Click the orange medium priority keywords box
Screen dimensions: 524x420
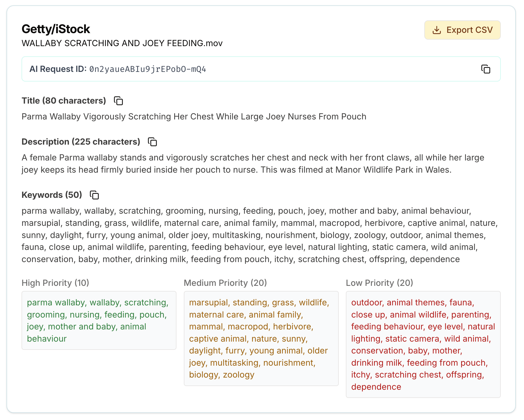[261, 338]
